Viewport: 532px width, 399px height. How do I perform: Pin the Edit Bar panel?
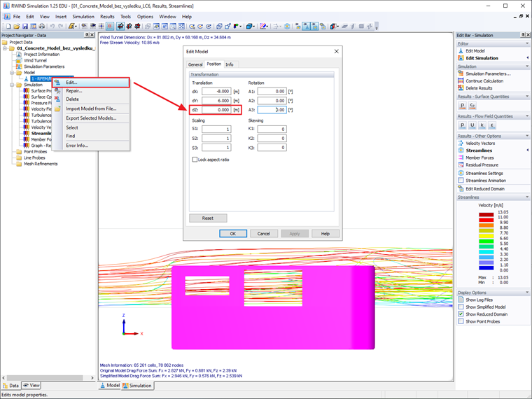(x=523, y=35)
